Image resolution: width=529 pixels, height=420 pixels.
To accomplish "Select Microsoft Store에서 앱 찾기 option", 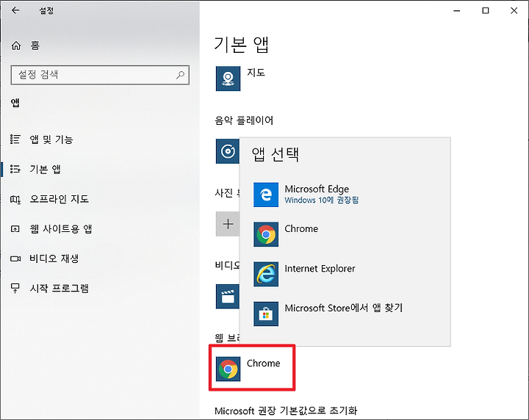I will pyautogui.click(x=345, y=314).
